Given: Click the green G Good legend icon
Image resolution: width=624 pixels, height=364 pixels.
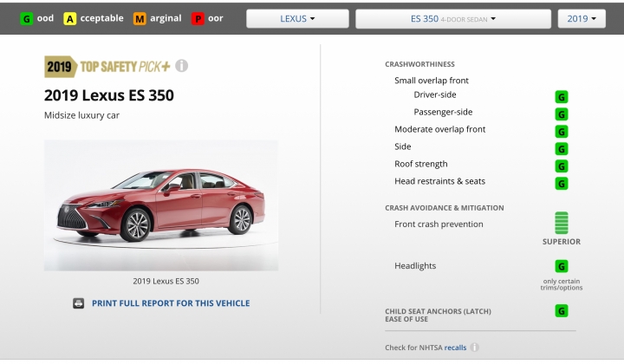Looking at the screenshot, I should (27, 19).
